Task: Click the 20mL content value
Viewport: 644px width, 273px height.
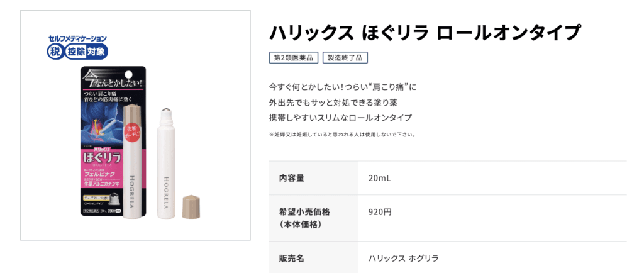Action: (380, 179)
